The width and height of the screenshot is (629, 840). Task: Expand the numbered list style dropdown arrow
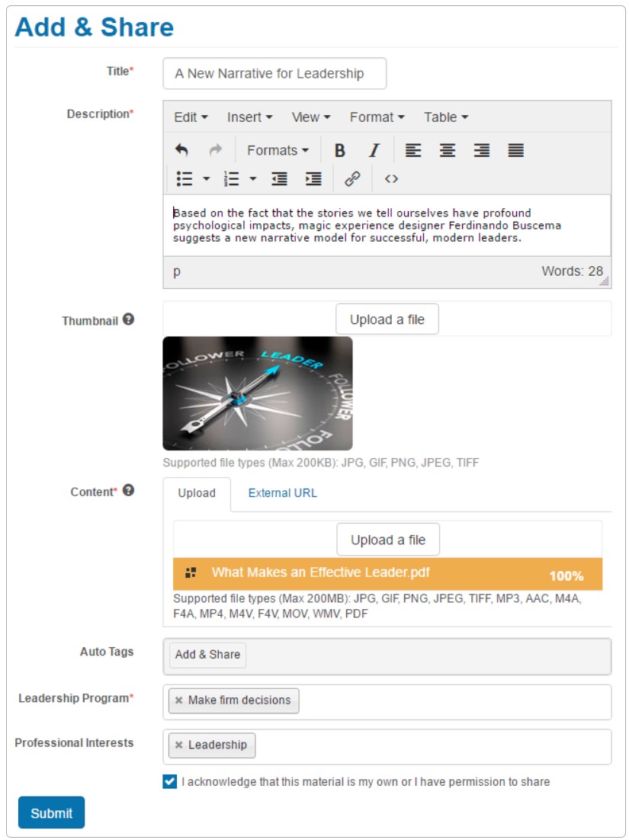tap(253, 179)
